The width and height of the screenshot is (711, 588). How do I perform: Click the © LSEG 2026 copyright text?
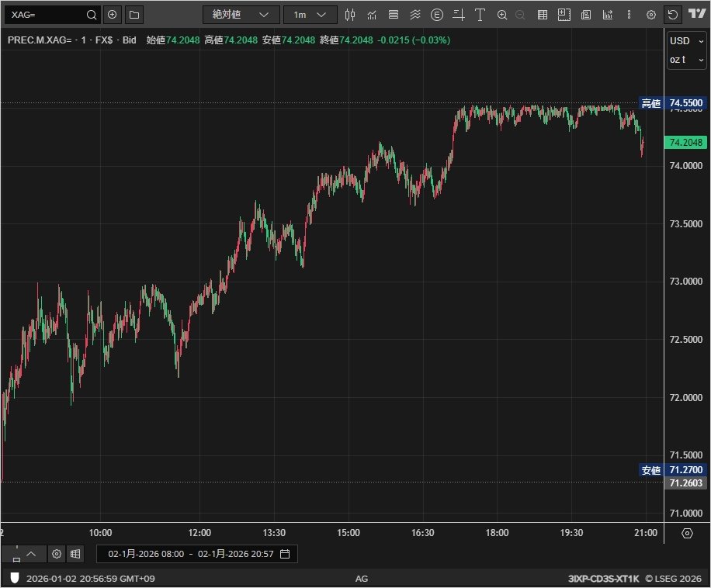point(674,579)
